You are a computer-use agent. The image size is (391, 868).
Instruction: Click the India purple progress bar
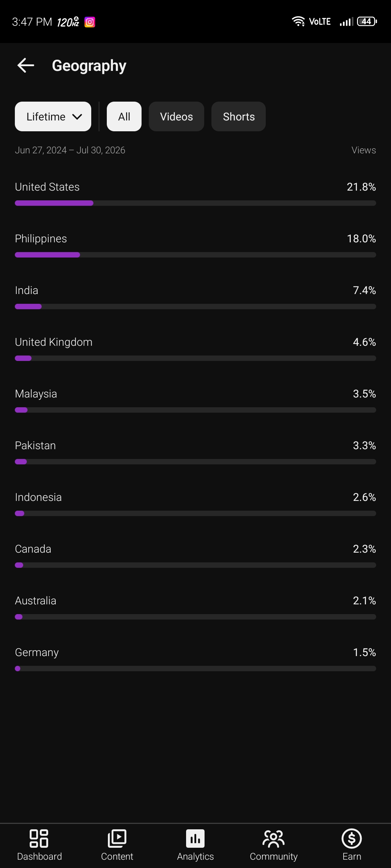pos(28,307)
